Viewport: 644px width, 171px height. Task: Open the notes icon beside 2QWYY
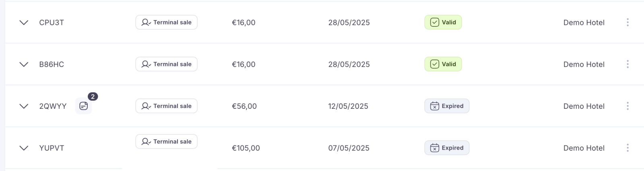pyautogui.click(x=83, y=106)
